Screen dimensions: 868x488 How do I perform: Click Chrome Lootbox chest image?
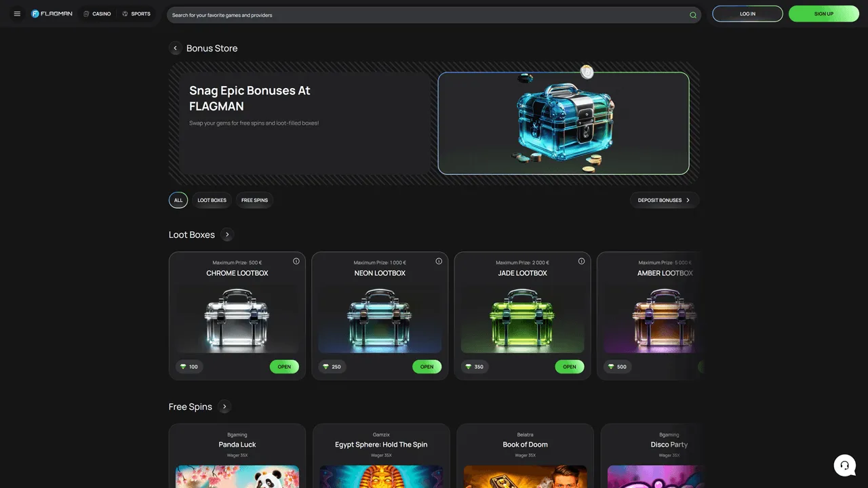coord(237,319)
